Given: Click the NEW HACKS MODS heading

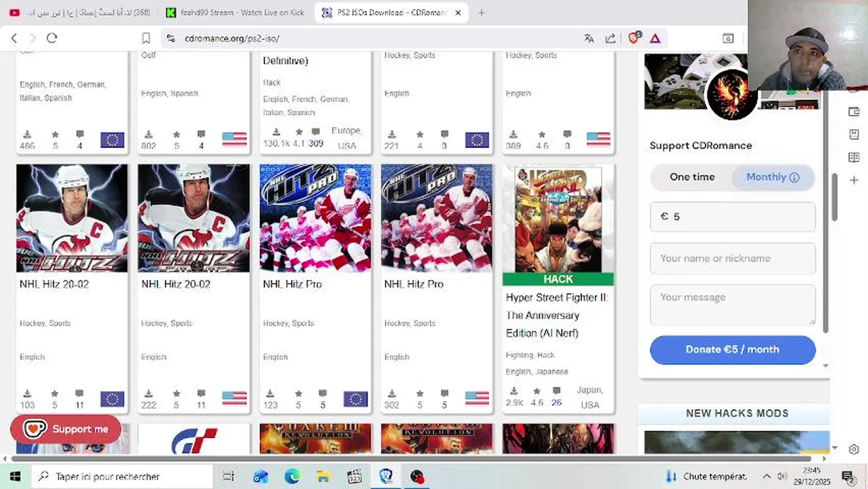Looking at the screenshot, I should [x=737, y=413].
